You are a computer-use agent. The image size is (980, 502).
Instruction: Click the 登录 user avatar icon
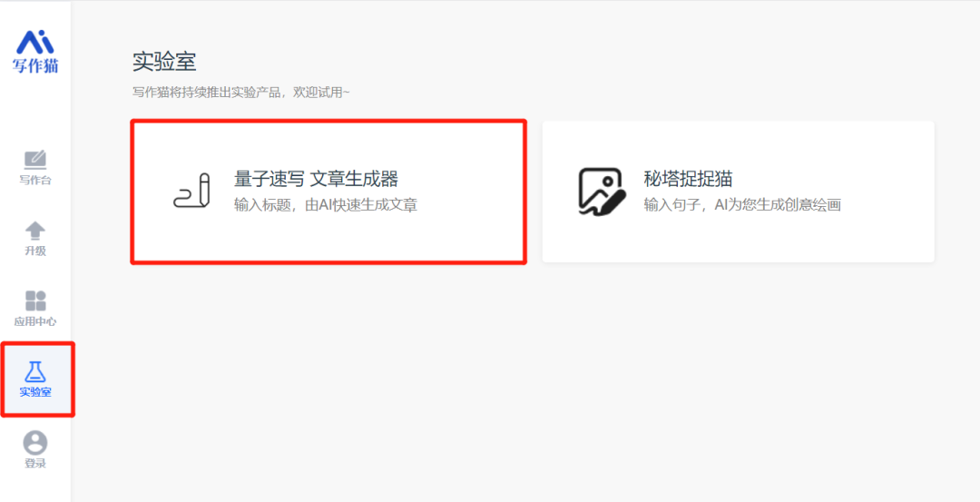(35, 443)
